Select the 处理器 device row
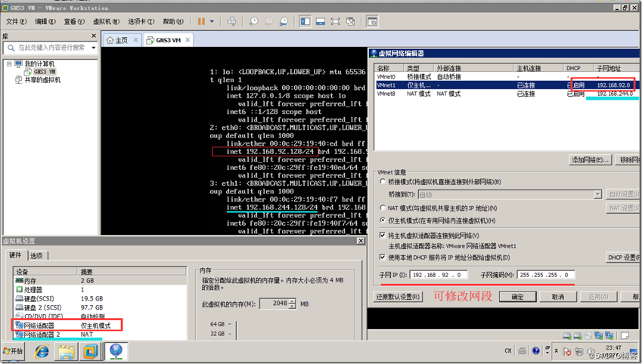 101,289
